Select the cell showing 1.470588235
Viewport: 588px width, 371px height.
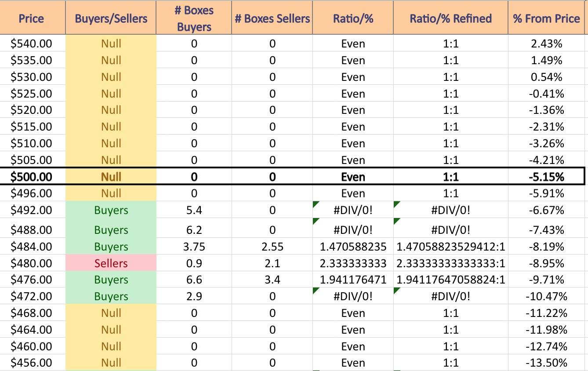point(353,247)
